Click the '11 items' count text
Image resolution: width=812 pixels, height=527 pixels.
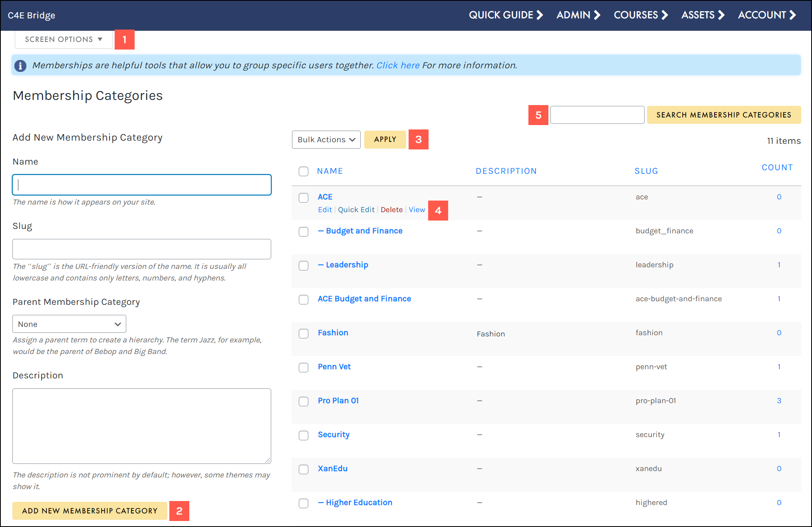pos(784,141)
